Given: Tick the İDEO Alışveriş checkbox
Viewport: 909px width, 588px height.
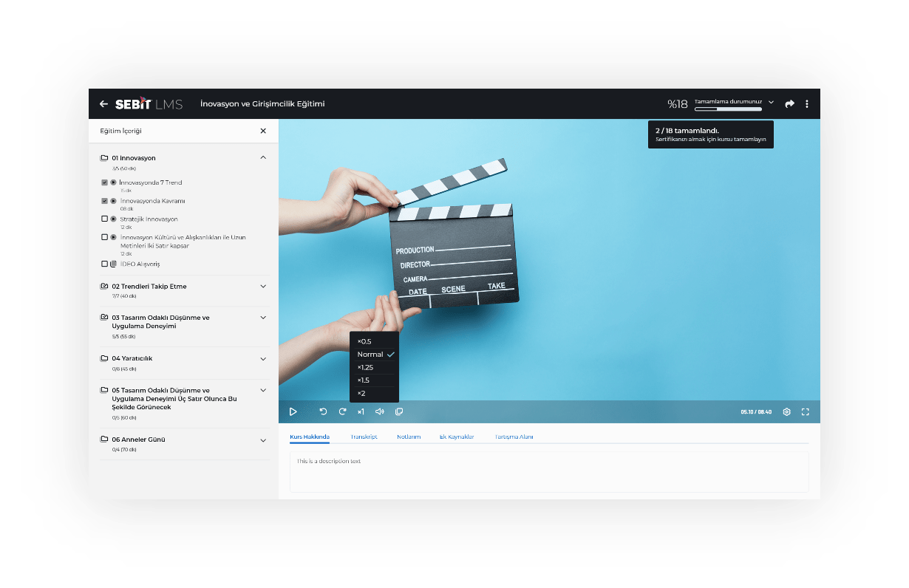Looking at the screenshot, I should 104,264.
